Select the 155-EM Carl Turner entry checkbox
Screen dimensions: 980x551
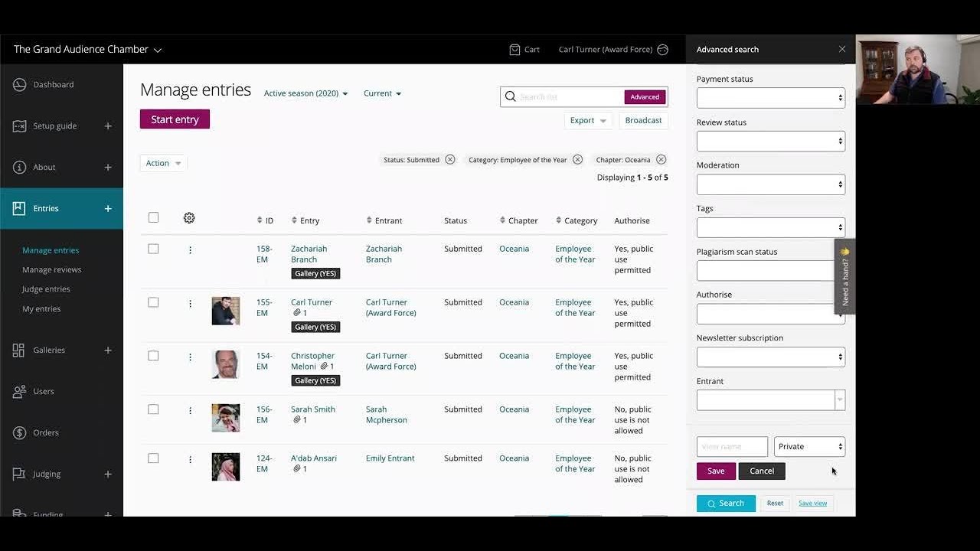[153, 302]
